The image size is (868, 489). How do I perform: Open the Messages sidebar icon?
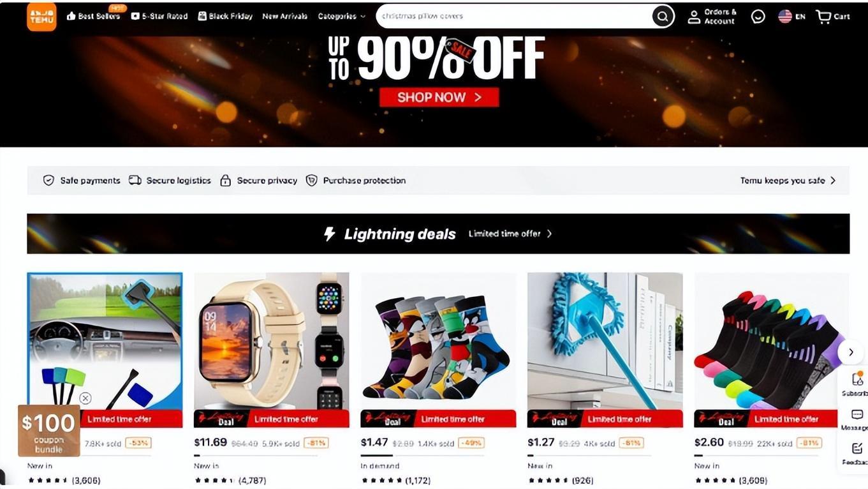pyautogui.click(x=857, y=415)
